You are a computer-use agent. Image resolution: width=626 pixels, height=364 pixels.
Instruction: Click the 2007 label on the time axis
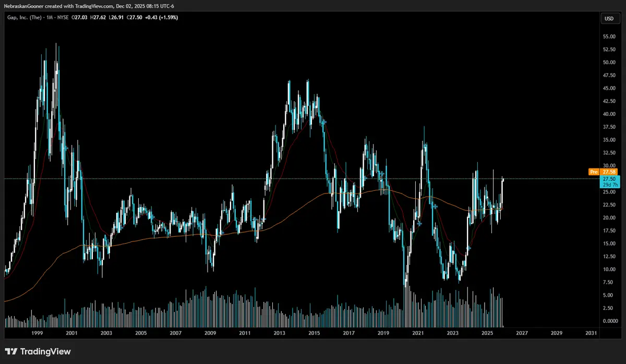point(175,333)
